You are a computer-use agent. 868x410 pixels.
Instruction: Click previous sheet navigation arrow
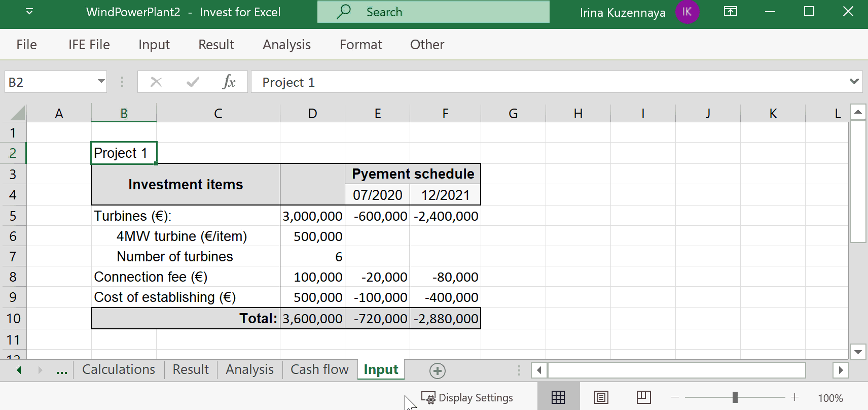[19, 370]
